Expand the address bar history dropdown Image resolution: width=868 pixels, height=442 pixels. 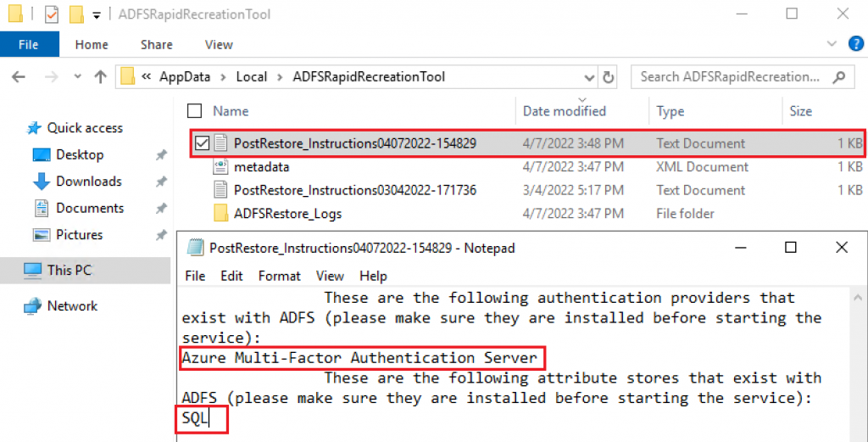pyautogui.click(x=588, y=77)
